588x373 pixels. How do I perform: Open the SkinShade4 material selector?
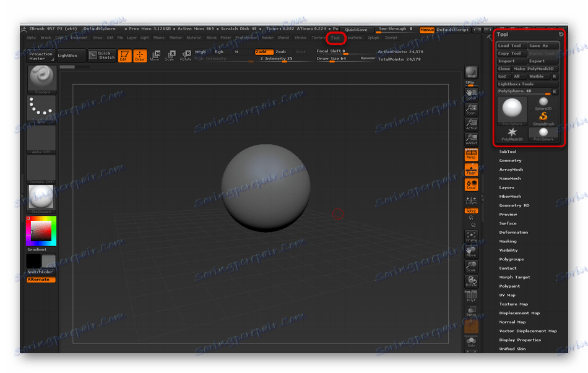41,199
